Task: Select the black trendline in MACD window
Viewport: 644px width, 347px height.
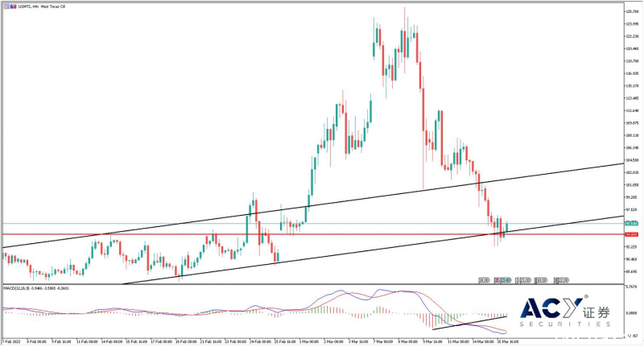Action: coord(470,323)
